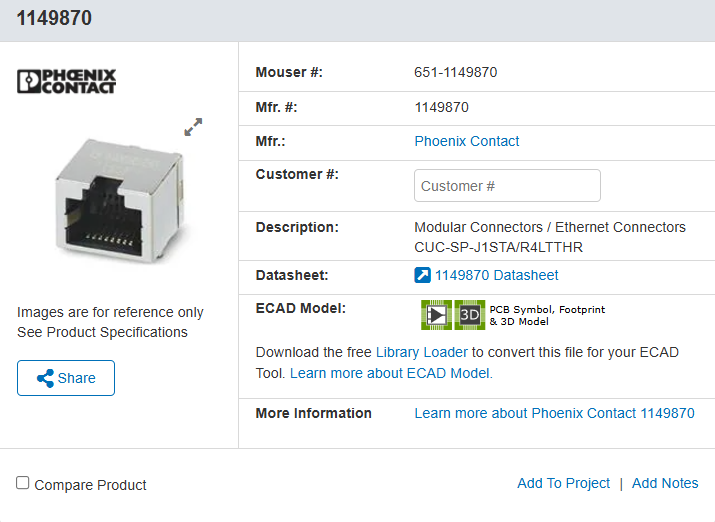Open the Library Loader link
This screenshot has width=715, height=522.
422,352
